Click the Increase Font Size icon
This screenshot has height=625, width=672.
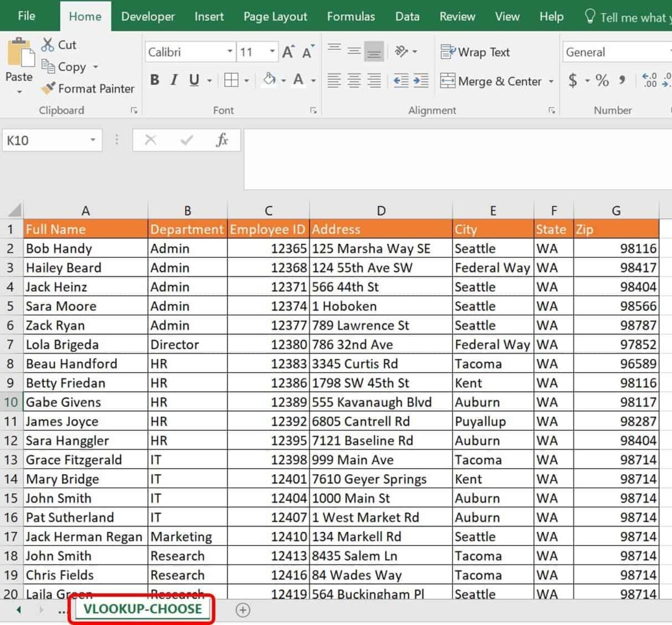288,52
